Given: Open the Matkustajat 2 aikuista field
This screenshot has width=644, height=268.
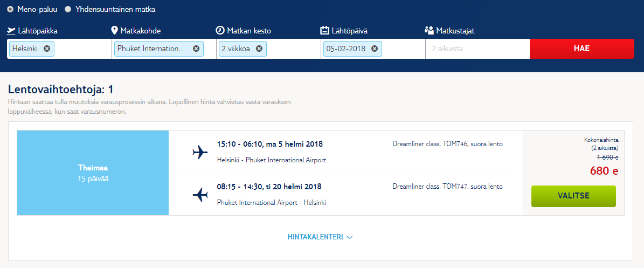Looking at the screenshot, I should (477, 49).
